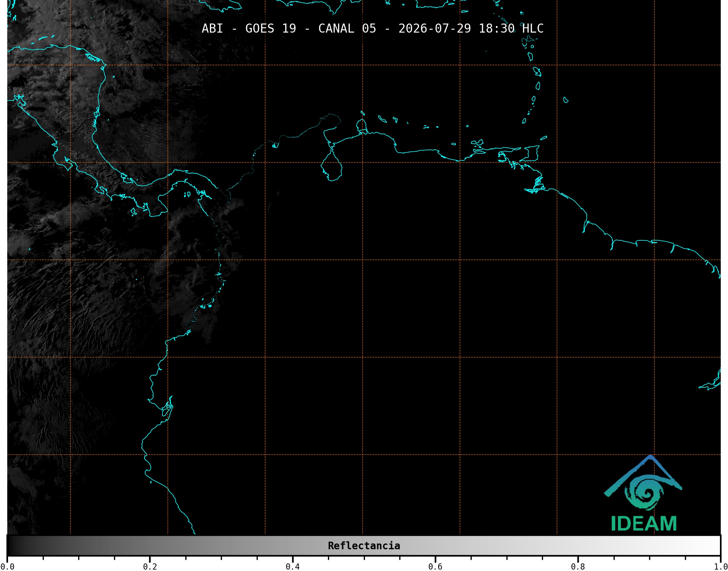
Task: Click the colorbar tick label '0.0'
Action: pyautogui.click(x=7, y=567)
